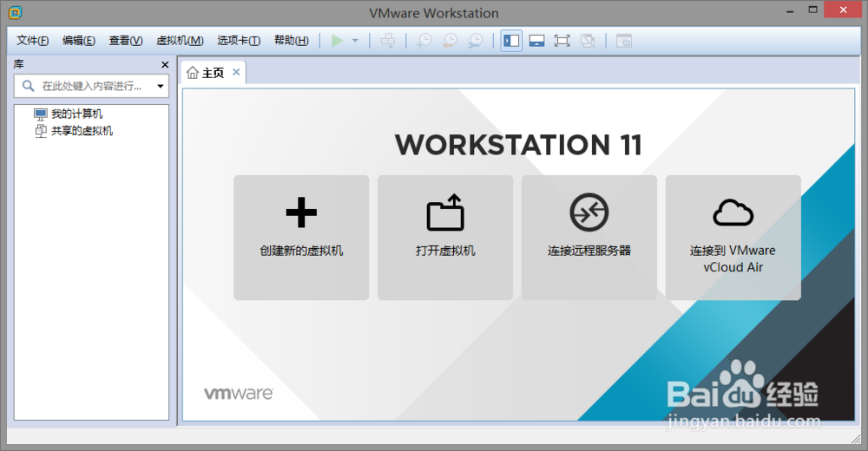Click the take snapshot toolbar icon

click(424, 41)
